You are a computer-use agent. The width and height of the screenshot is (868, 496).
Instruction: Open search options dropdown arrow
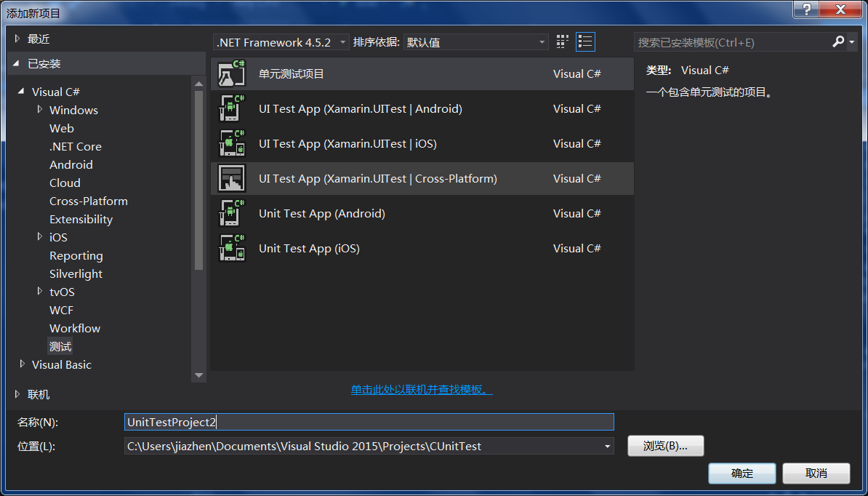851,42
